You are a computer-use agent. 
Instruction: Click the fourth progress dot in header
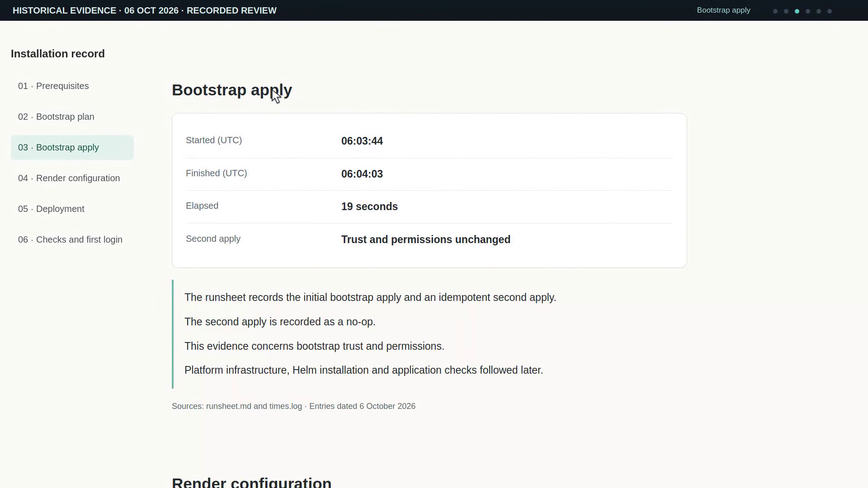(808, 11)
